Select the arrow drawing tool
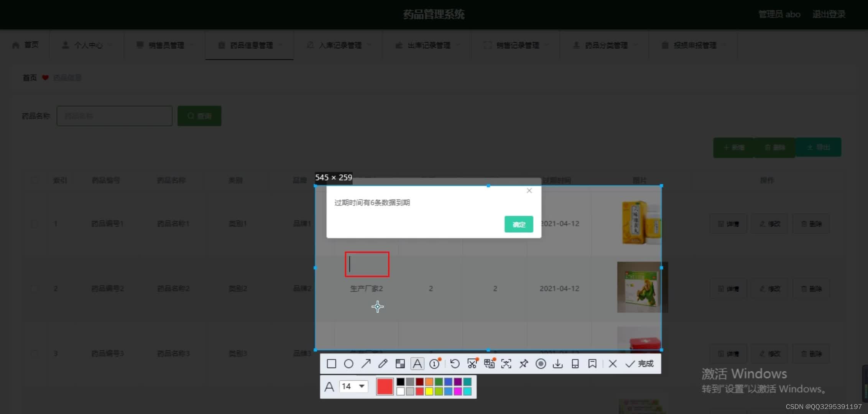This screenshot has width=868, height=414. (x=366, y=364)
